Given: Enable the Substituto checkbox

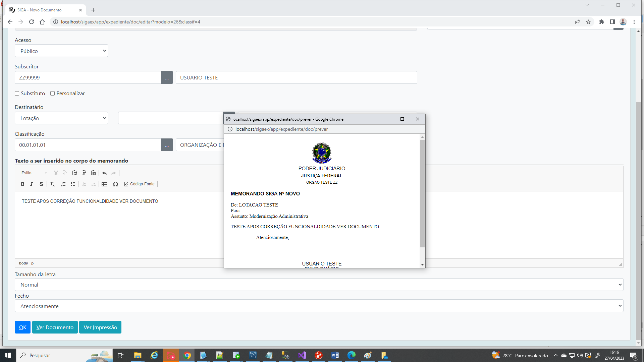Looking at the screenshot, I should coord(17,94).
